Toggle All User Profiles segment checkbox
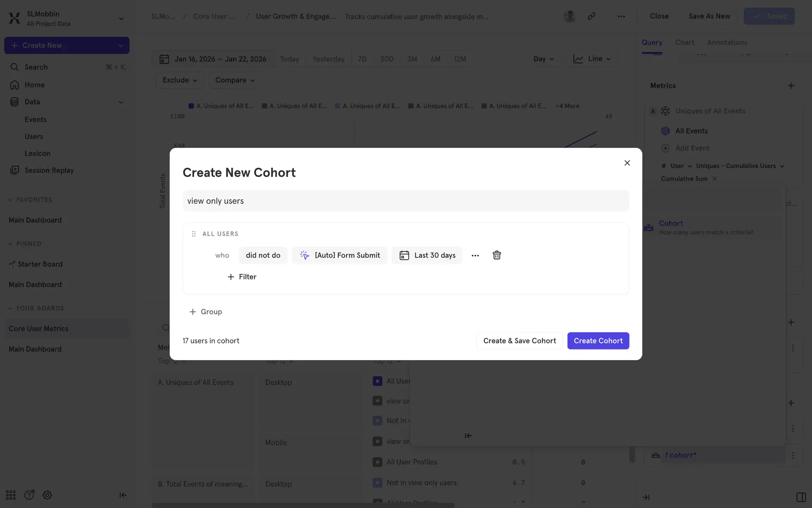This screenshot has width=812, height=508. [x=377, y=462]
